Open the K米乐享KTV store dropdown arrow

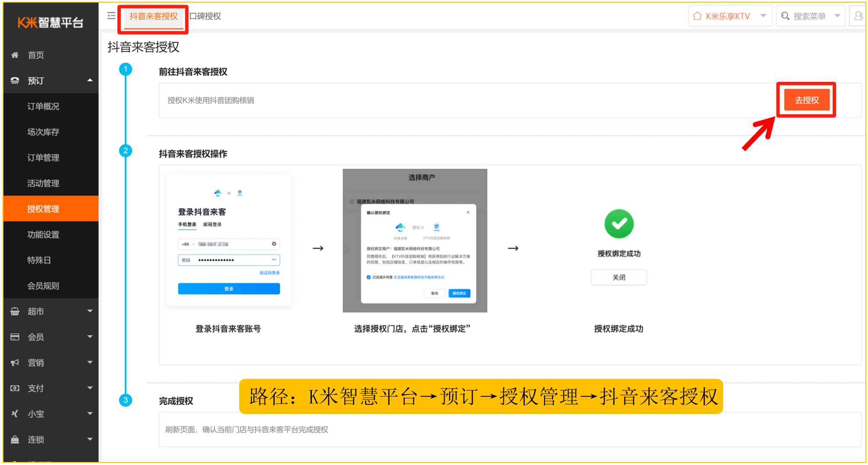tap(763, 16)
